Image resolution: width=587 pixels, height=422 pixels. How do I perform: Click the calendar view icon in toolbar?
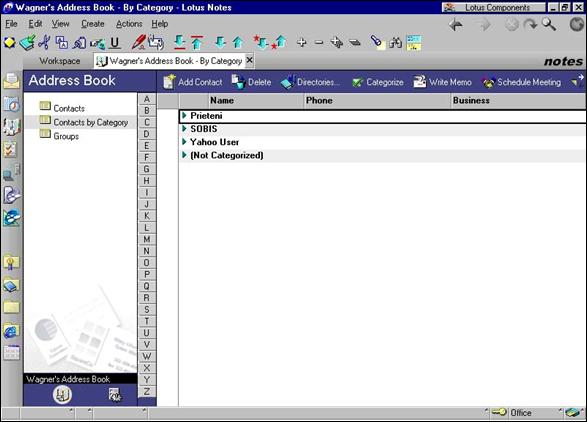point(414,43)
